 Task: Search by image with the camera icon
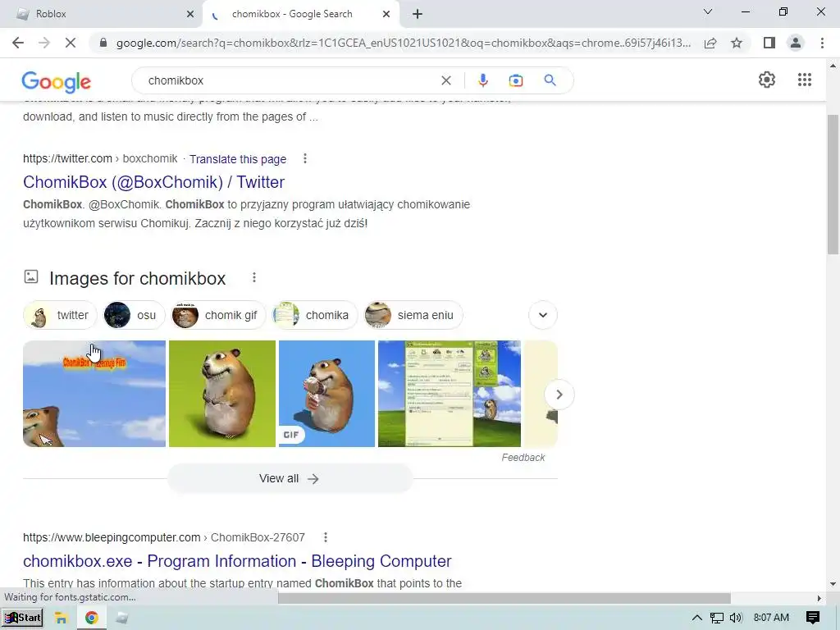coord(515,80)
